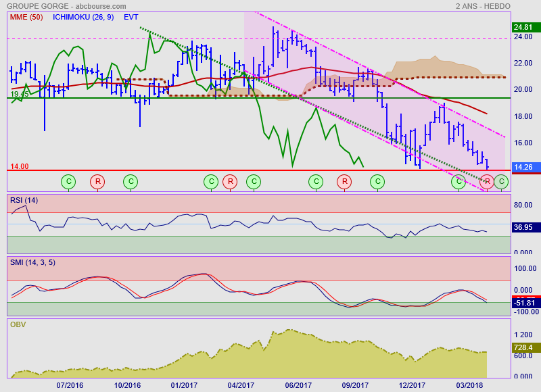Click the 2 ANS - HEBDO period label
Image resolution: width=541 pixels, height=392 pixels.
point(483,6)
